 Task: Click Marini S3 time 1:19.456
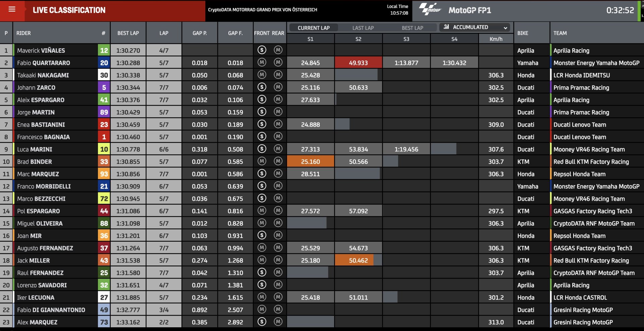[x=406, y=149]
